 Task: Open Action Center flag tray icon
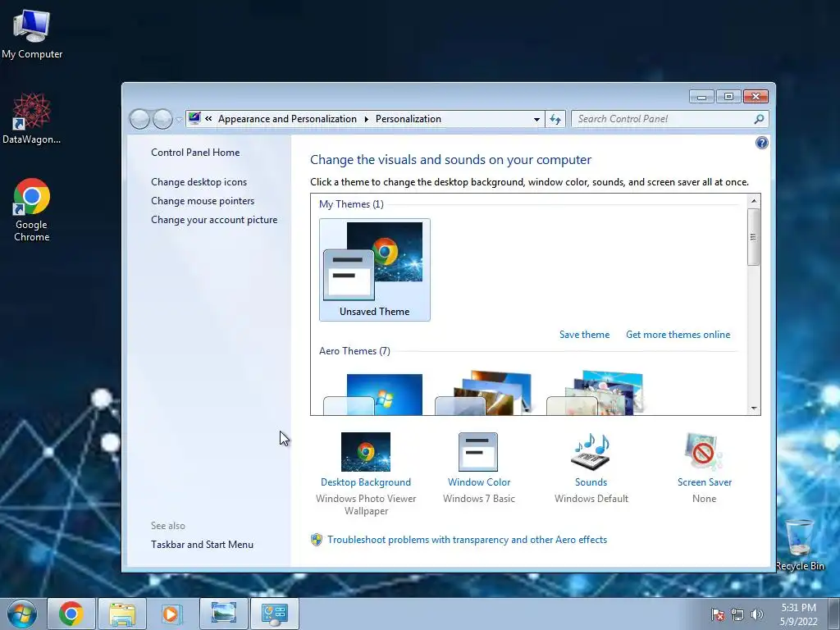tap(718, 614)
